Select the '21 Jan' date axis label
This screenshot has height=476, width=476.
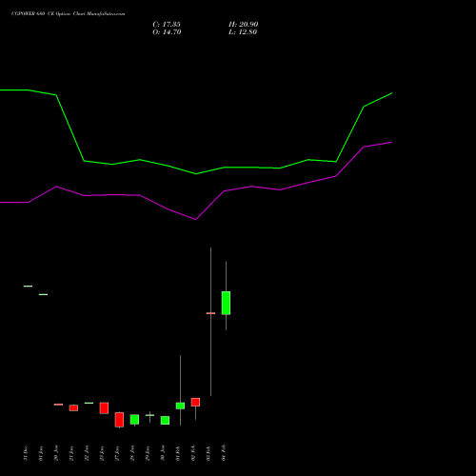pyautogui.click(x=71, y=453)
